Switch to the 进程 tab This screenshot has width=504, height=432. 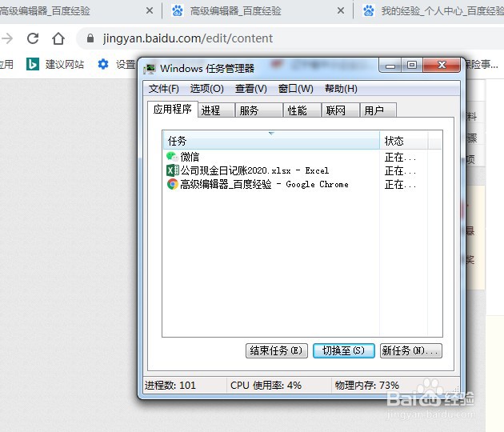tap(216, 110)
